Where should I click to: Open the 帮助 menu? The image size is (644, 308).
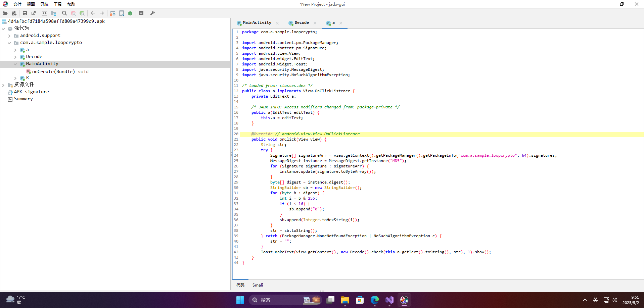[71, 4]
